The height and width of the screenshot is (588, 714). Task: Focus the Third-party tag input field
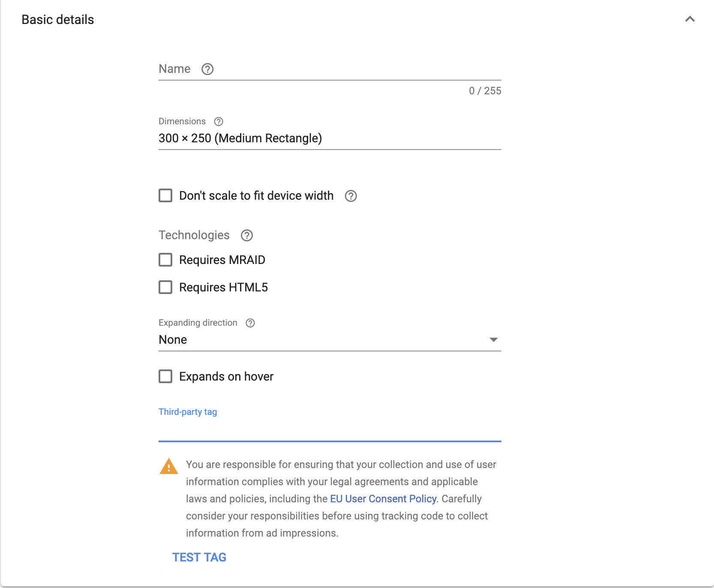330,430
